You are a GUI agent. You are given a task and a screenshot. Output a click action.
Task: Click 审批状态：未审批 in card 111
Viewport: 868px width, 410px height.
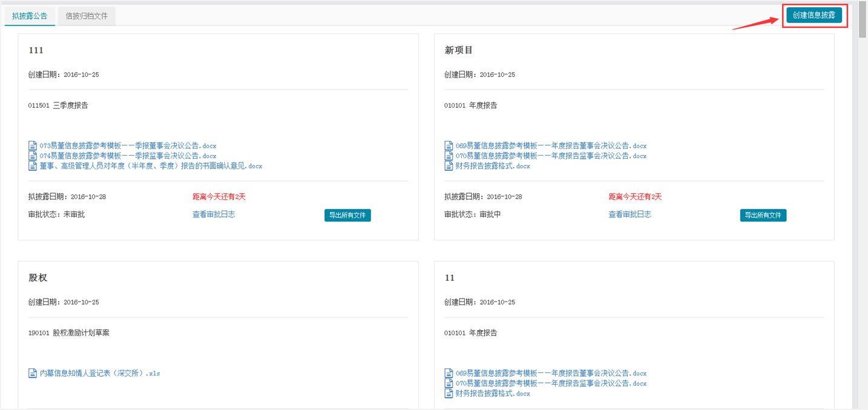(x=56, y=214)
